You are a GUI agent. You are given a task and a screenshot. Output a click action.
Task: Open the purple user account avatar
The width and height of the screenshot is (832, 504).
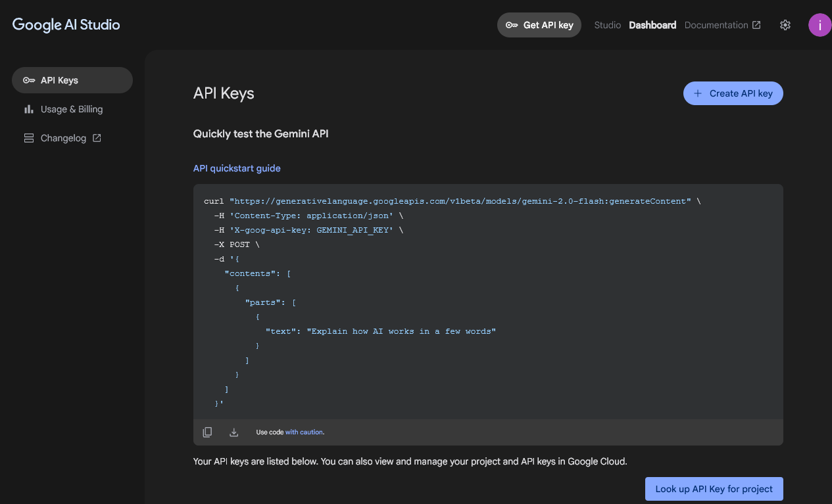(x=820, y=25)
